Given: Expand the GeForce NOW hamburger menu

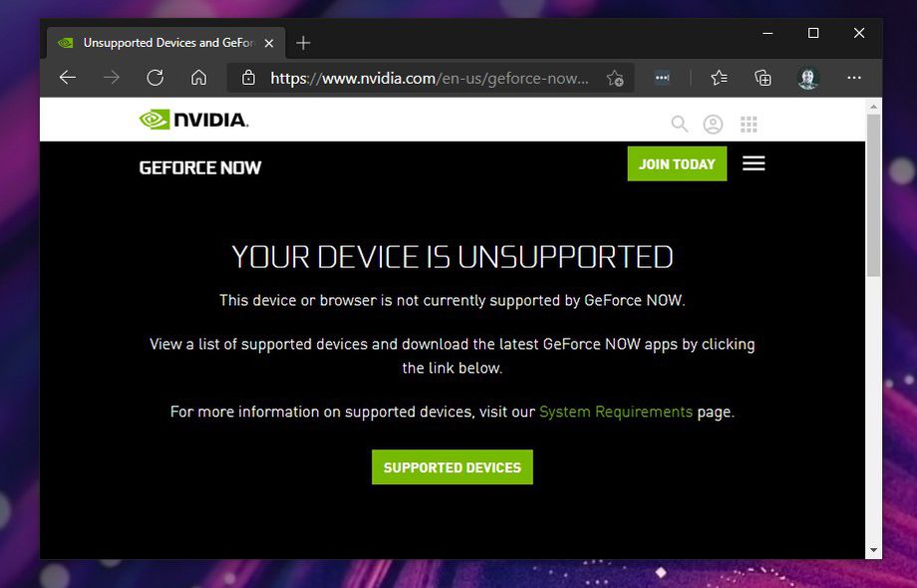Looking at the screenshot, I should click(x=754, y=163).
